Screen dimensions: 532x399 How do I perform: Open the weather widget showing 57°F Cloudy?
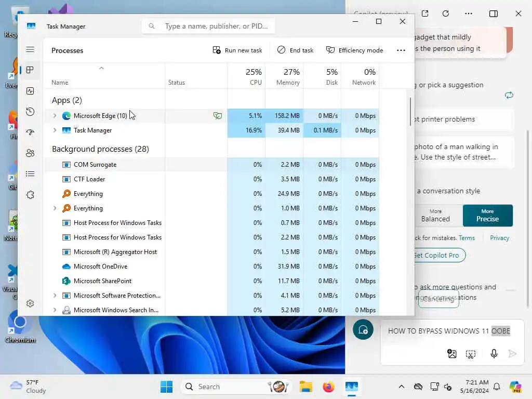pos(28,387)
